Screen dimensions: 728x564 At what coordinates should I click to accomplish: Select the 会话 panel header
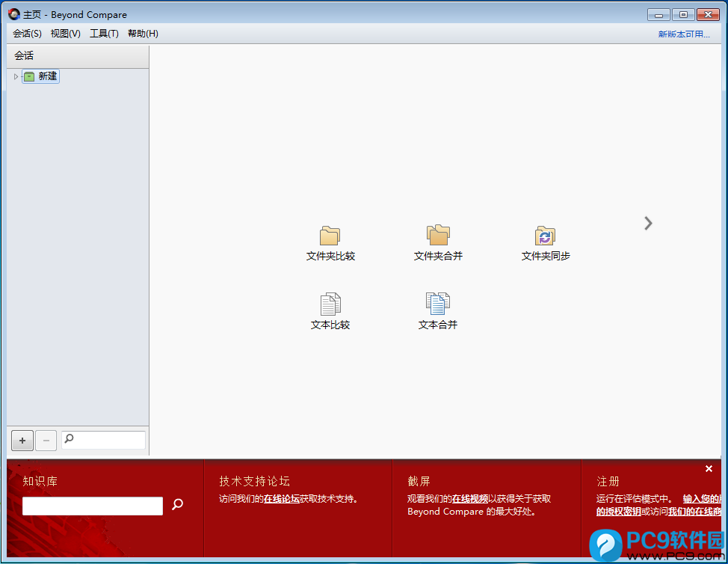tap(78, 56)
